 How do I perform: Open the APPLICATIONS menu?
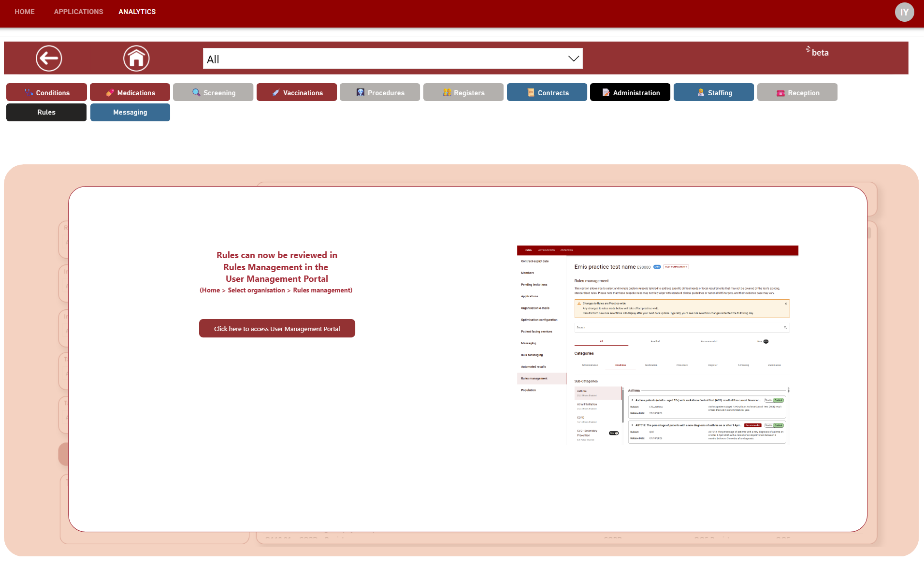78,12
